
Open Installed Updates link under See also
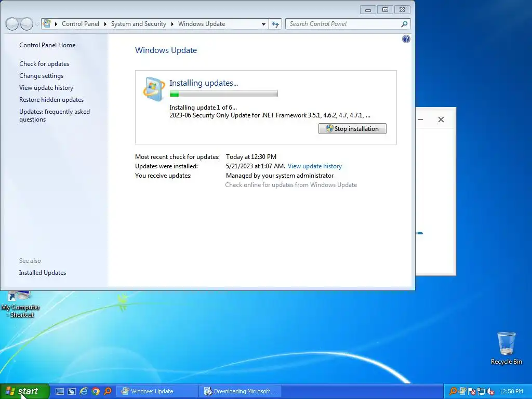click(43, 273)
